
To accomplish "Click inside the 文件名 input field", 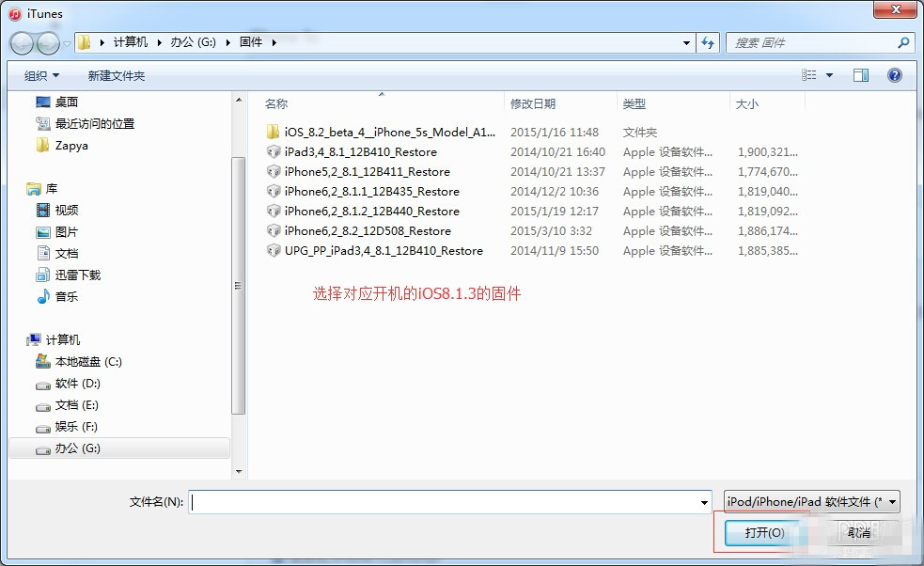I will 423,501.
